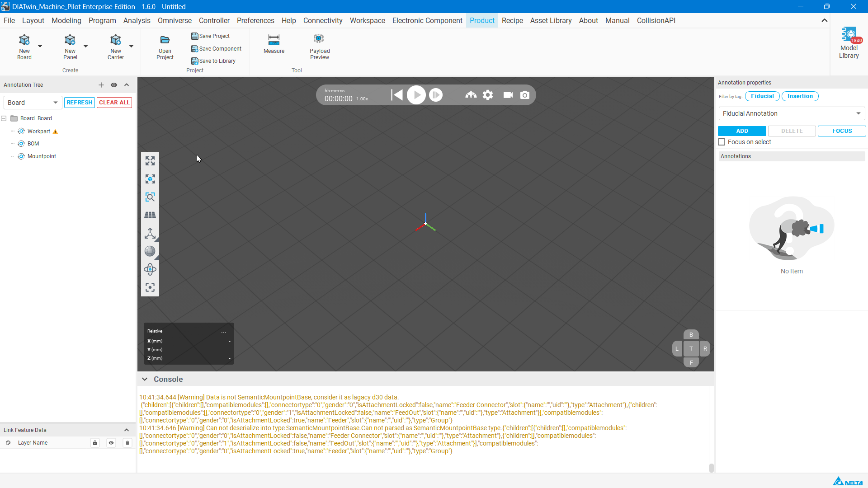This screenshot has height=488, width=868.
Task: Select the Mountpoint tree item
Action: (x=42, y=156)
